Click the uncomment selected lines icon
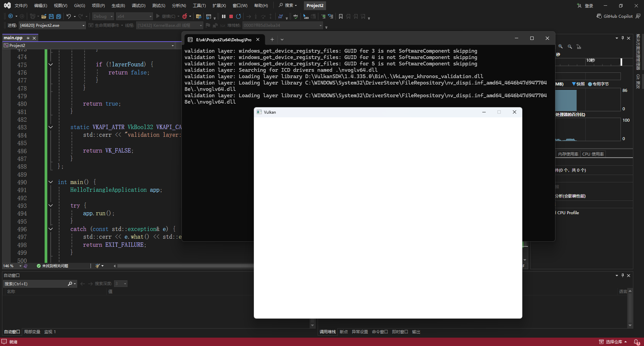Viewport: 644px width, 346px height. coord(331,16)
